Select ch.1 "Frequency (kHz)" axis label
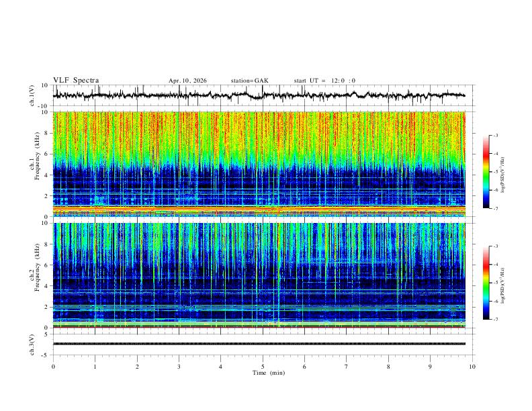 pyautogui.click(x=37, y=156)
